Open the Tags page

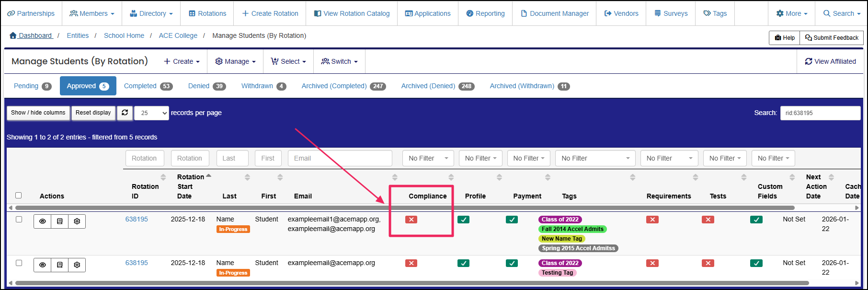[x=715, y=13]
